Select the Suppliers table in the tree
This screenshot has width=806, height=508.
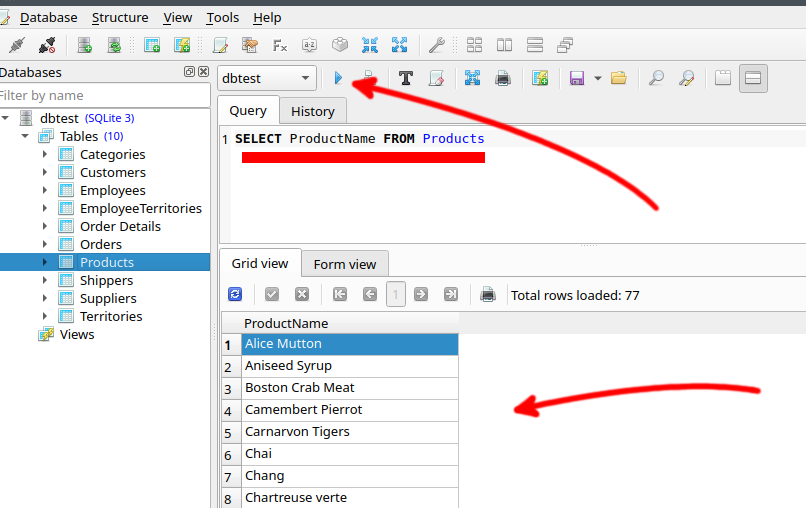coord(108,298)
